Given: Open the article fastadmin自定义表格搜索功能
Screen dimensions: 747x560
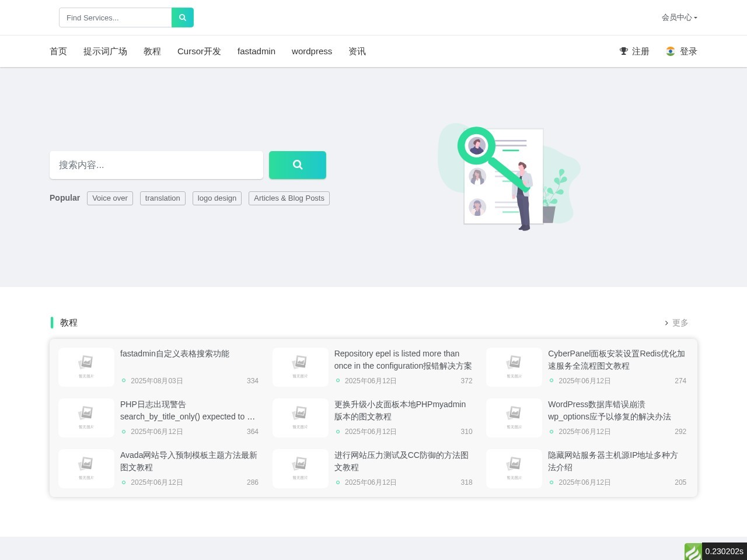Looking at the screenshot, I should (x=174, y=353).
